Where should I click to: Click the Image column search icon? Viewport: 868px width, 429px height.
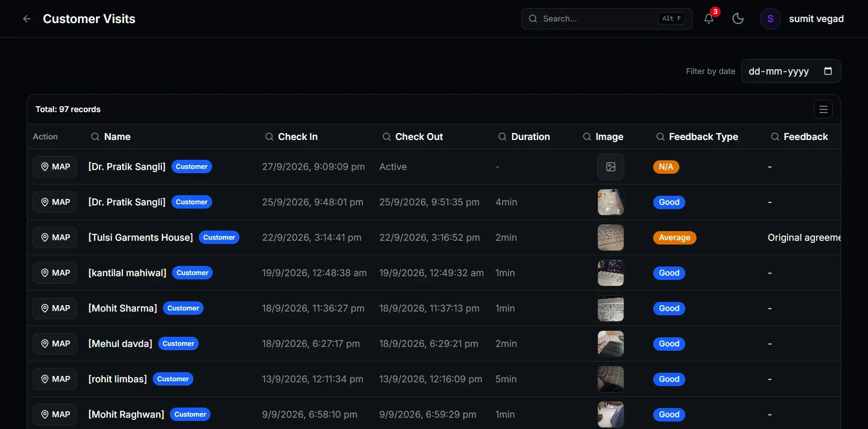587,137
